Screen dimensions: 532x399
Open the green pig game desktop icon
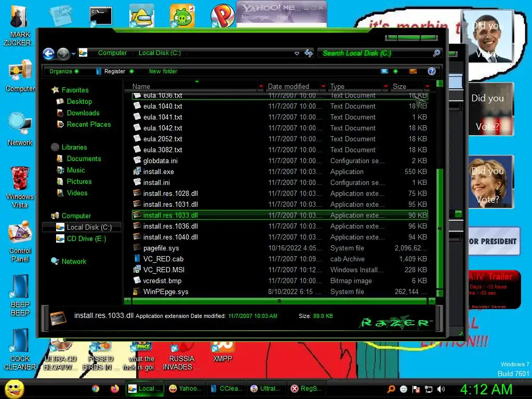182,16
